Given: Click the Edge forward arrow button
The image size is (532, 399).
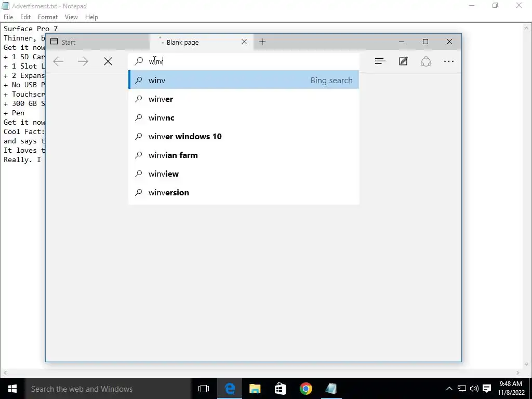Looking at the screenshot, I should coord(83,61).
